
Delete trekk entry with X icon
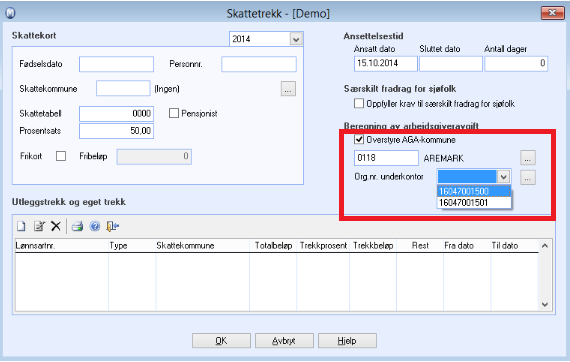(56, 226)
